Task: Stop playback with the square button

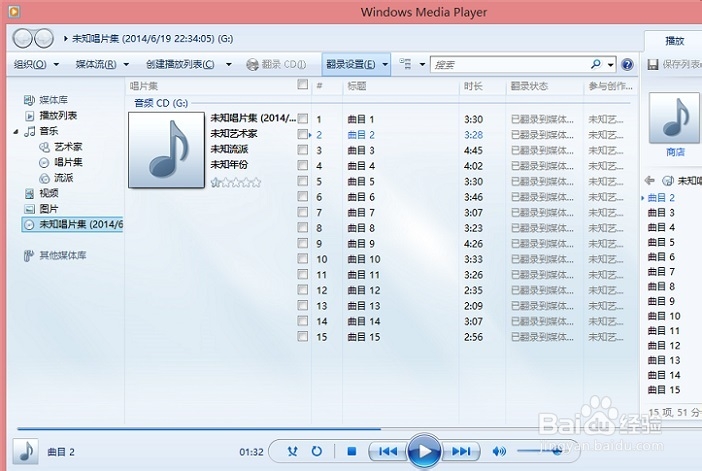Action: point(352,451)
